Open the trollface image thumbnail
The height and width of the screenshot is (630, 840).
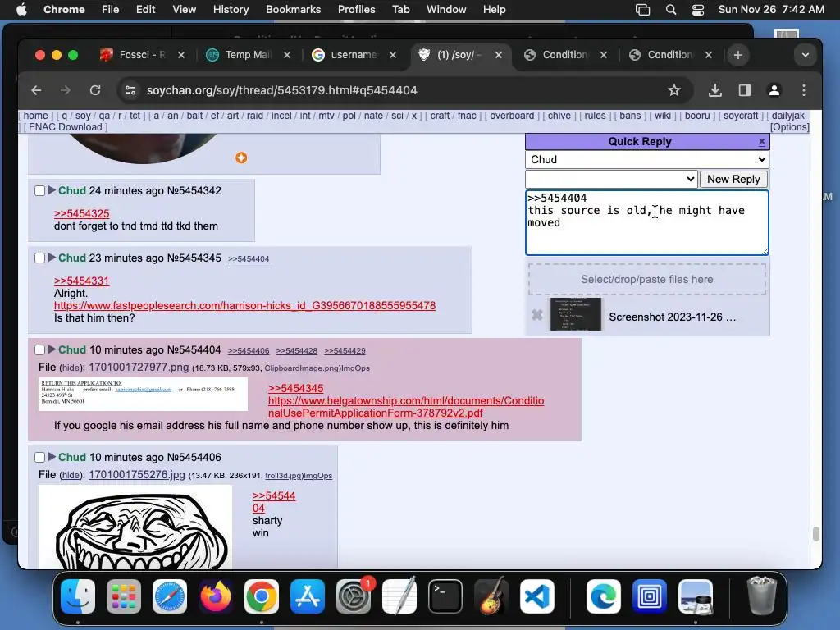(135, 527)
